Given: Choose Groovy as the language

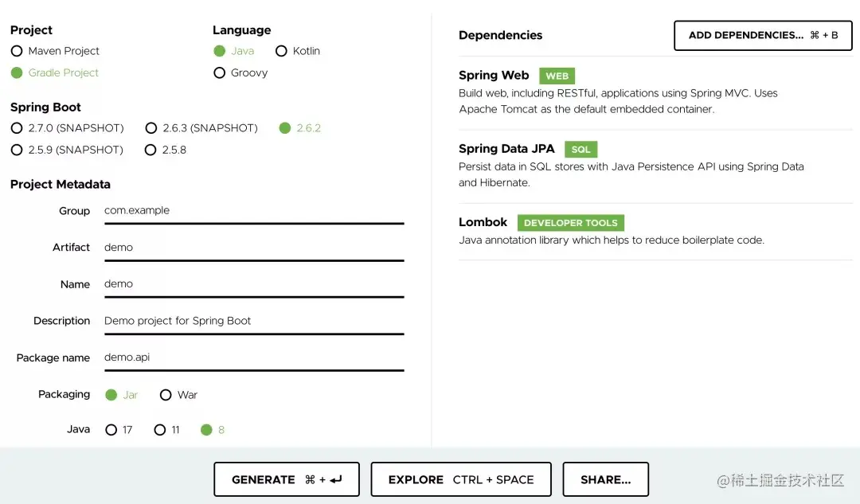Looking at the screenshot, I should [220, 72].
